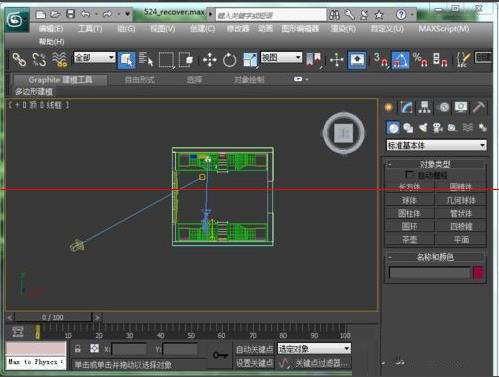Click the binoculars search icon

[x=334, y=15]
